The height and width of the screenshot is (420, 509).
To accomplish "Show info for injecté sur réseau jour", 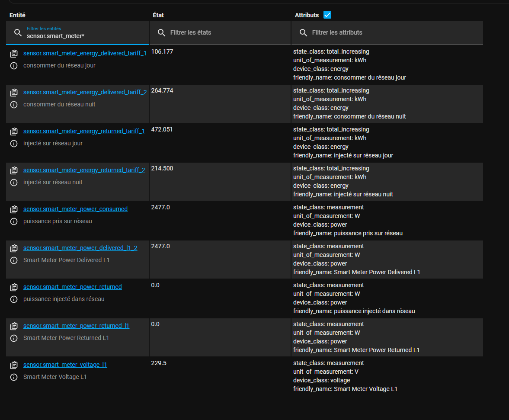I will click(14, 144).
